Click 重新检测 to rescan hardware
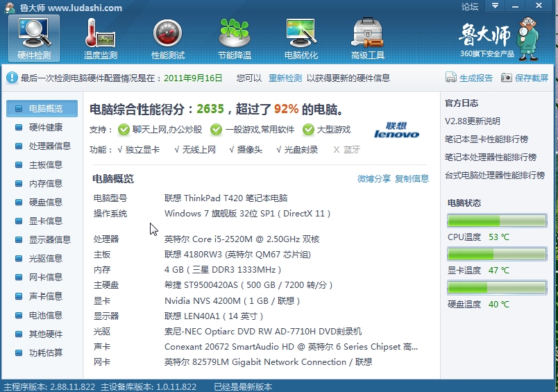558x392 pixels. 285,78
